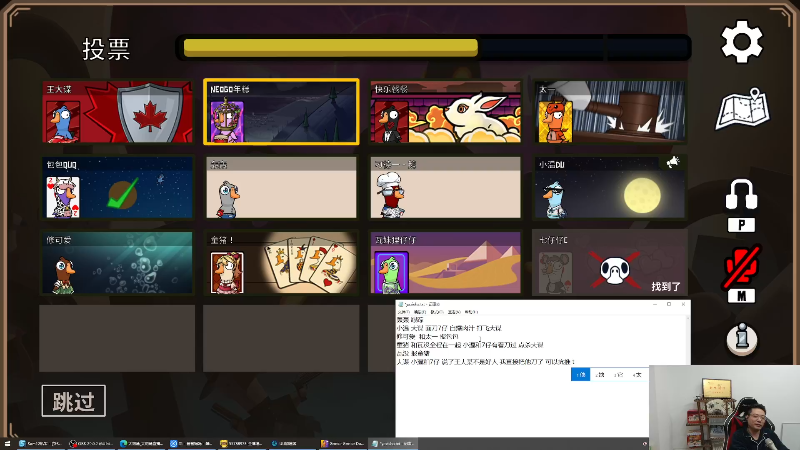This screenshot has width=800, height=450.
Task: Select player 包包QUQ card with green checkmark
Action: [x=118, y=188]
